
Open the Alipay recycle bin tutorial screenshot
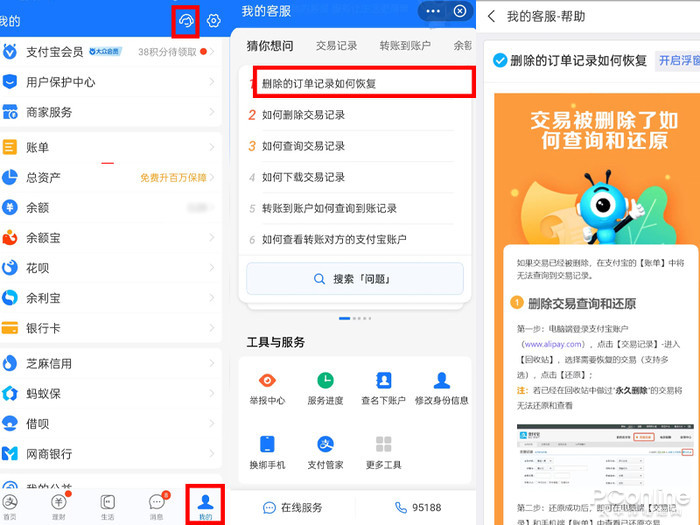pyautogui.click(x=605, y=458)
